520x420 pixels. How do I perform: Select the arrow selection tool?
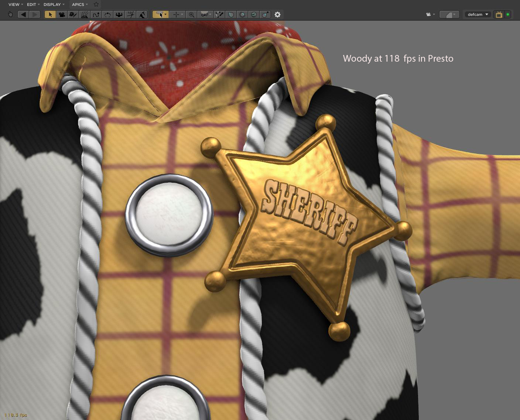click(50, 14)
